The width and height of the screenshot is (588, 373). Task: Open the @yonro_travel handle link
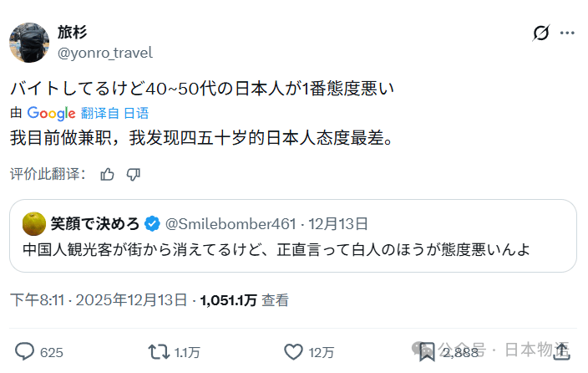tap(104, 53)
